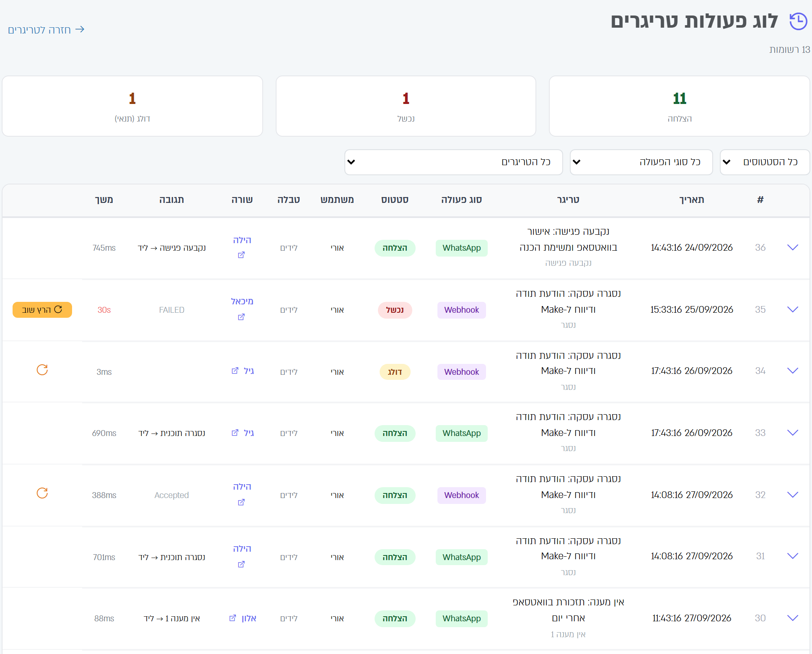This screenshot has width=812, height=654.
Task: Click the דולג status badge in row 34
Action: 395,372
